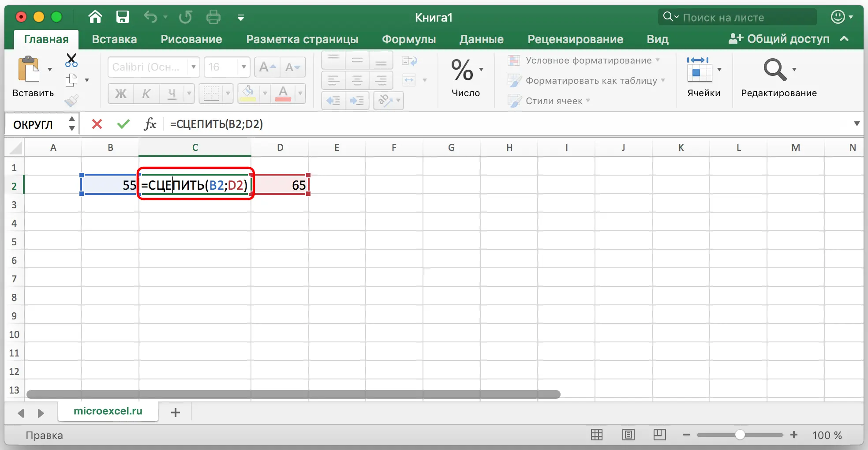
Task: Print the workbook using printer icon
Action: pos(213,17)
